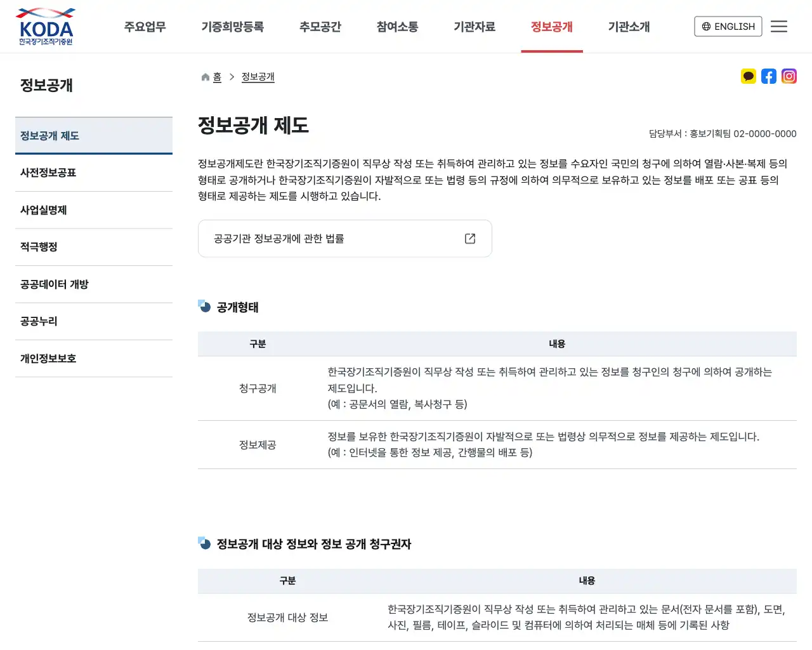This screenshot has width=812, height=650.
Task: Click the external link icon on 공공기관 정보공개에 관한 법률
Action: tap(469, 238)
